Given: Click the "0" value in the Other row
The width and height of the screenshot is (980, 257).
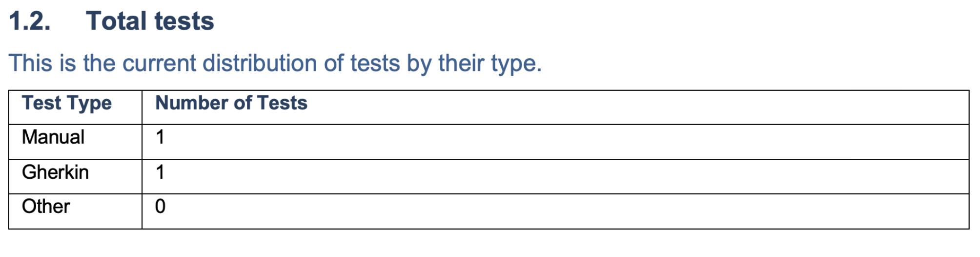Looking at the screenshot, I should 160,207.
